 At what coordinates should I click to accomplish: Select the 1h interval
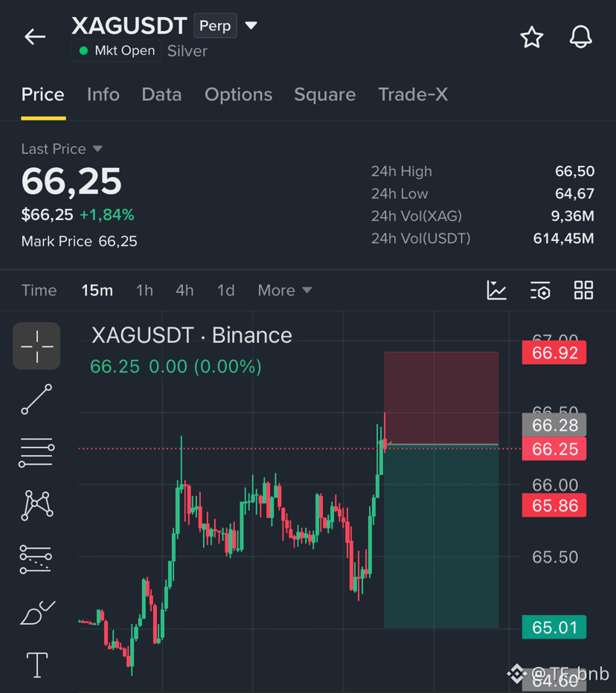pos(144,291)
